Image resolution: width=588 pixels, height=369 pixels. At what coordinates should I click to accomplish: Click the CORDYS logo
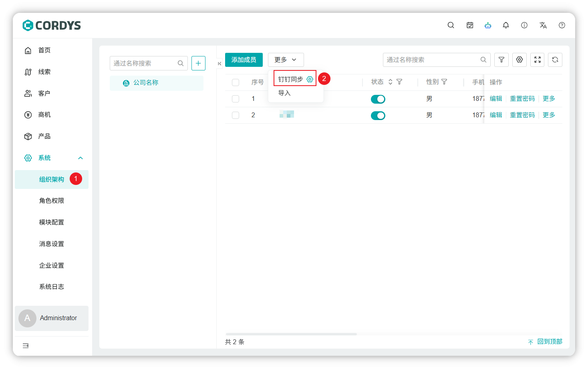[52, 25]
